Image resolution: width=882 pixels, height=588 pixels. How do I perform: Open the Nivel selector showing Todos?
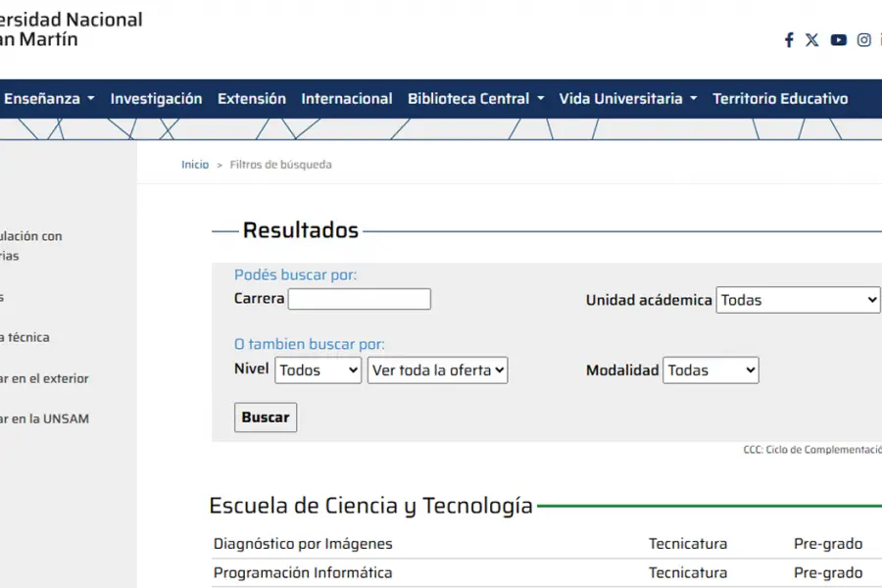pos(318,370)
